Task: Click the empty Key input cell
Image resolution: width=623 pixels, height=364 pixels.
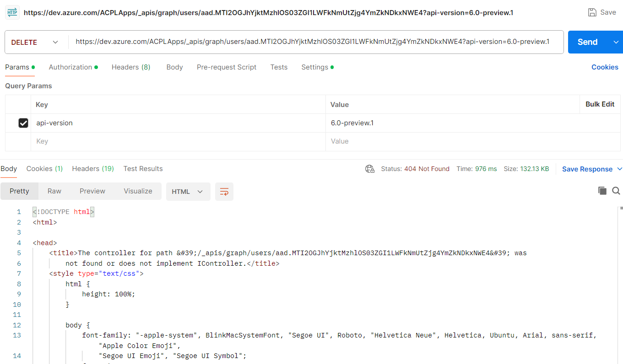Action: [x=179, y=141]
